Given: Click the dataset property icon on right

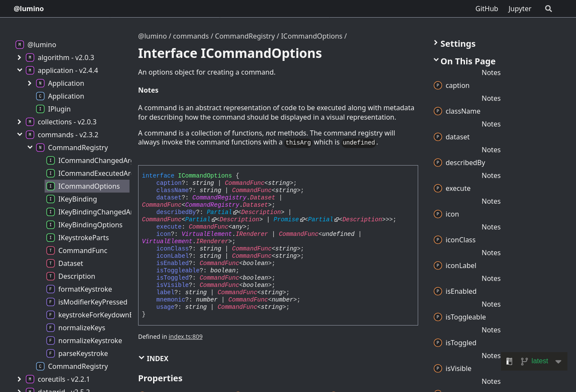Looking at the screenshot, I should (438, 137).
